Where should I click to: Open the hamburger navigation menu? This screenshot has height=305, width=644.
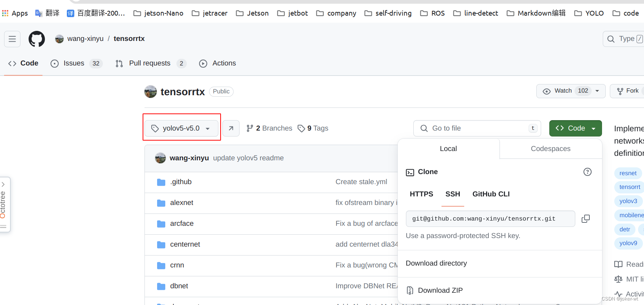(12, 39)
